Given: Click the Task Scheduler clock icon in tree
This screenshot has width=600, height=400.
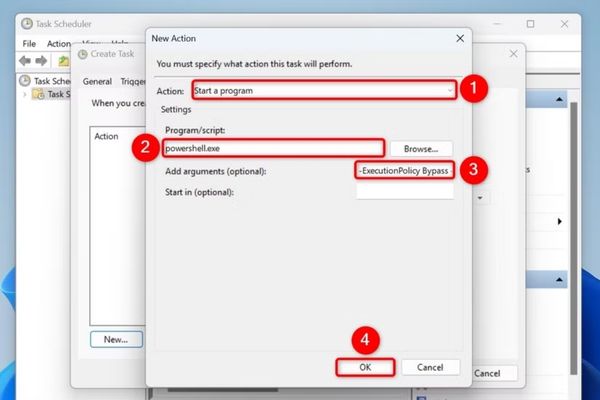Looking at the screenshot, I should click(x=26, y=81).
